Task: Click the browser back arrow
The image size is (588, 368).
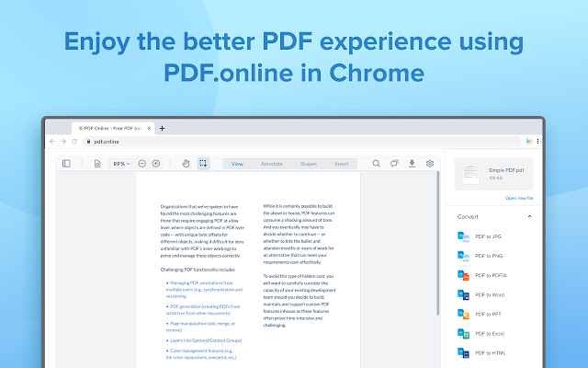Action: coord(52,142)
